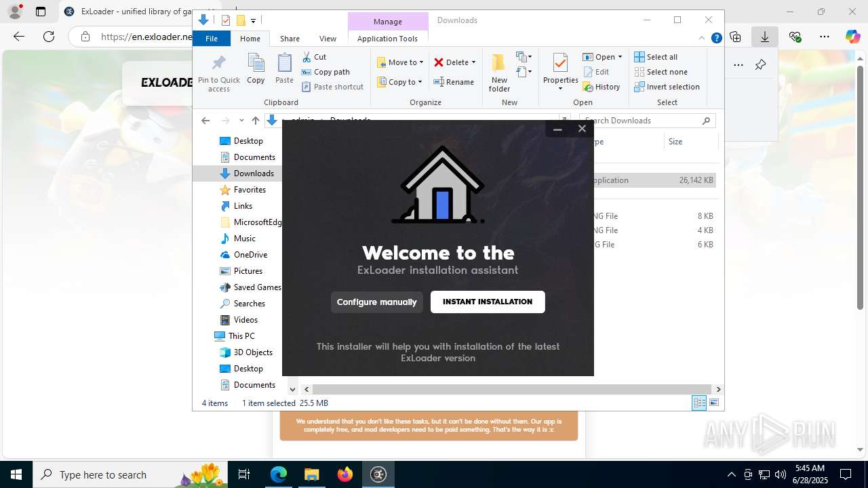Click the Manage contextual tab

pos(388,22)
